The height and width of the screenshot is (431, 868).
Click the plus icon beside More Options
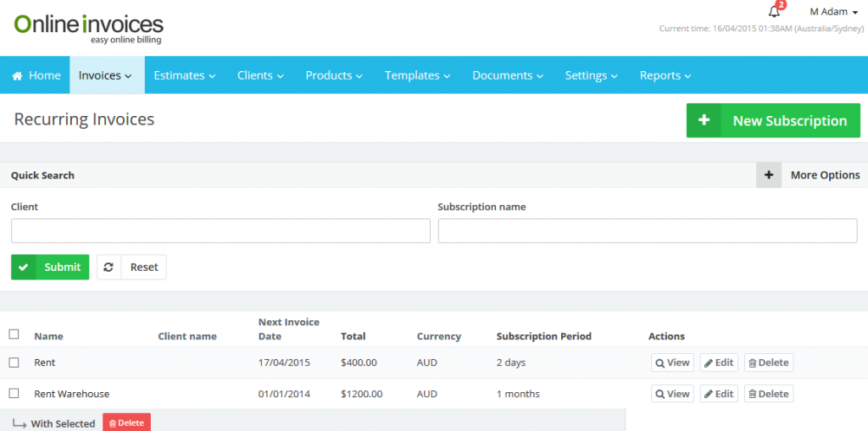[769, 175]
